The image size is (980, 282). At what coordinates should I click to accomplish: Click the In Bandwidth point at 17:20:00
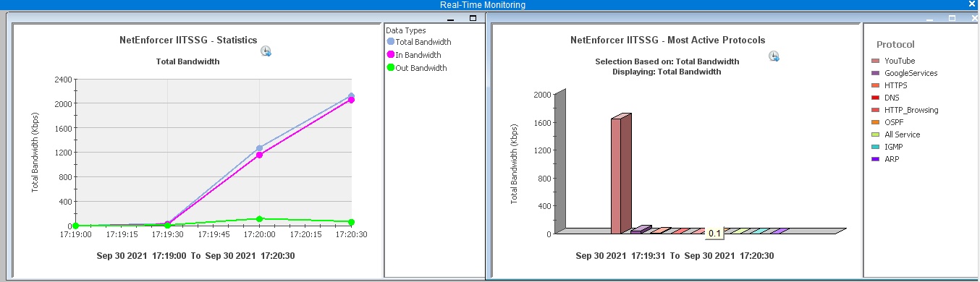pyautogui.click(x=259, y=155)
